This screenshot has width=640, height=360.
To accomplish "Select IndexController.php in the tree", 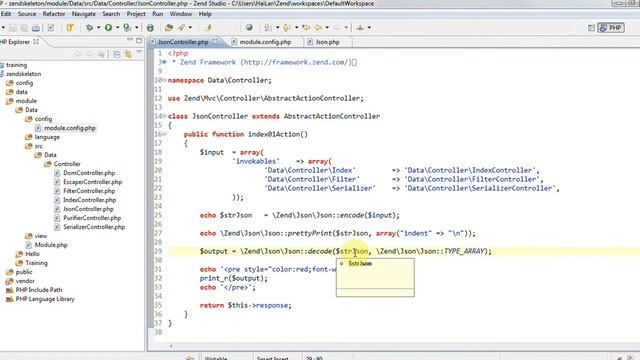I will coord(89,200).
